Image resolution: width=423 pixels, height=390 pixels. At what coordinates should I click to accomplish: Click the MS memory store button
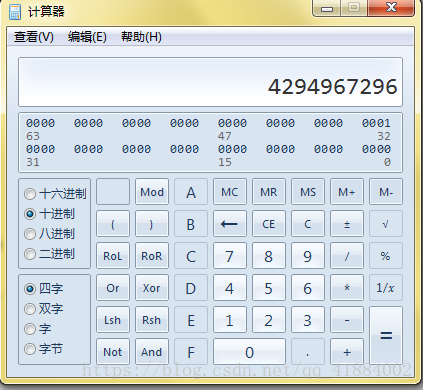[x=308, y=192]
